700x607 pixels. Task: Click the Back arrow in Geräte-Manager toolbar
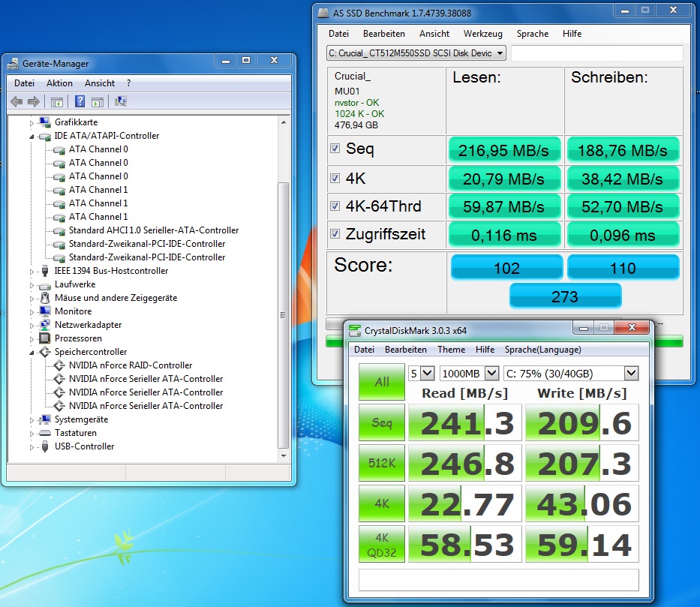(x=16, y=101)
